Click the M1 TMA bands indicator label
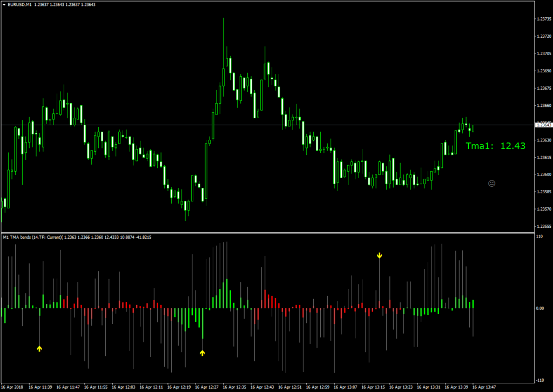The width and height of the screenshot is (553, 392). click(32, 237)
